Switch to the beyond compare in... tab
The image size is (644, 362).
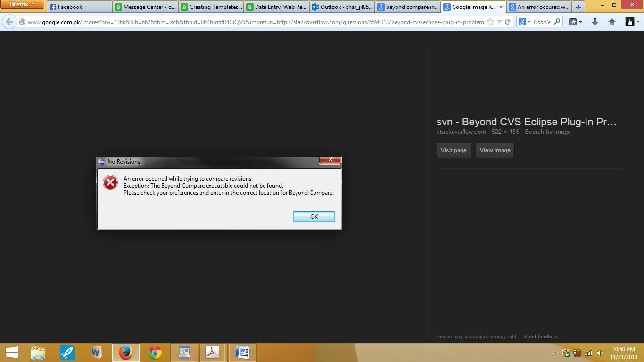[x=408, y=7]
